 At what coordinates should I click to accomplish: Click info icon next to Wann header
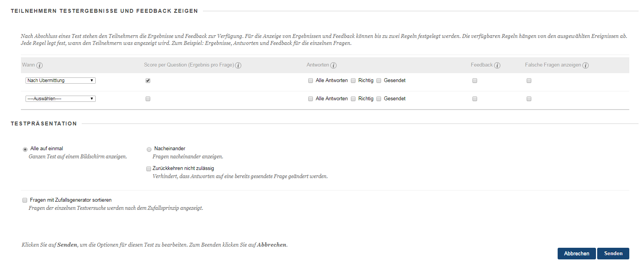click(x=39, y=65)
